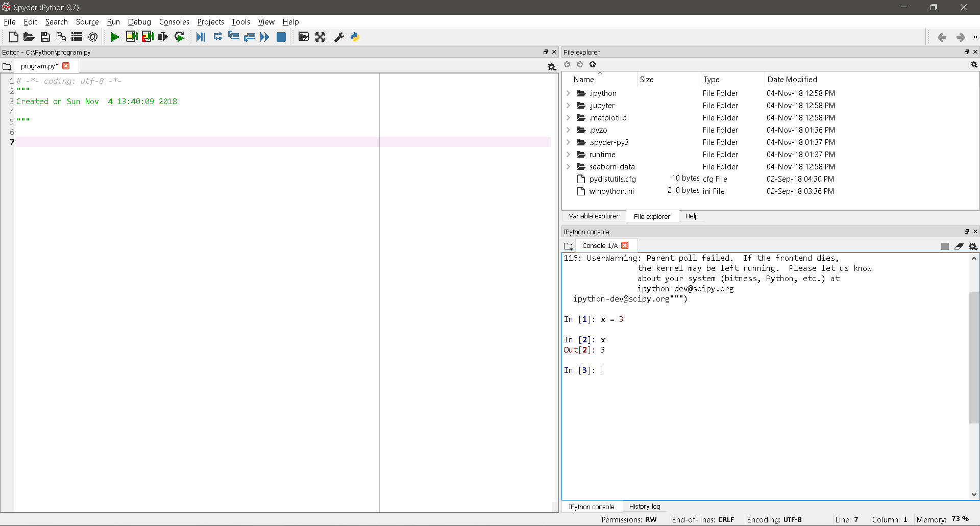Open the editor options gear menu
The height and width of the screenshot is (526, 980).
pyautogui.click(x=551, y=67)
